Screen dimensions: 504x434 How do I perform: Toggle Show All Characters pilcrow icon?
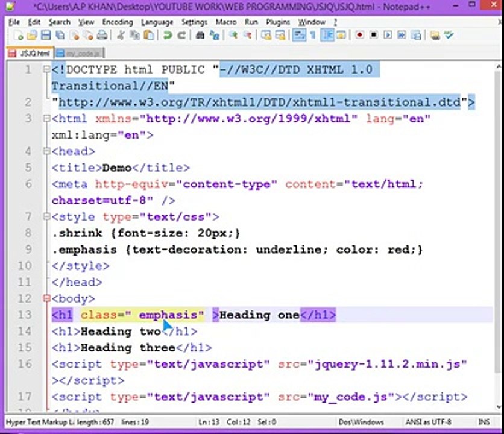(x=313, y=35)
